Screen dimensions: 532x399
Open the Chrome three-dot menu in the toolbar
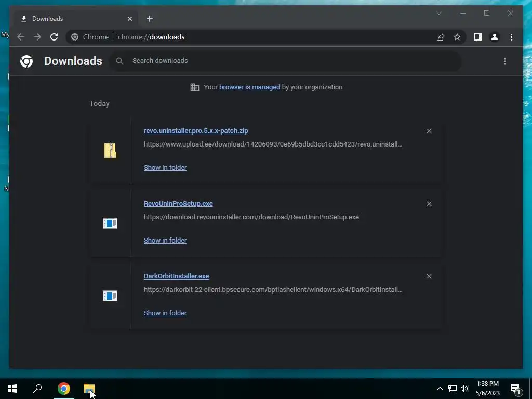click(511, 37)
